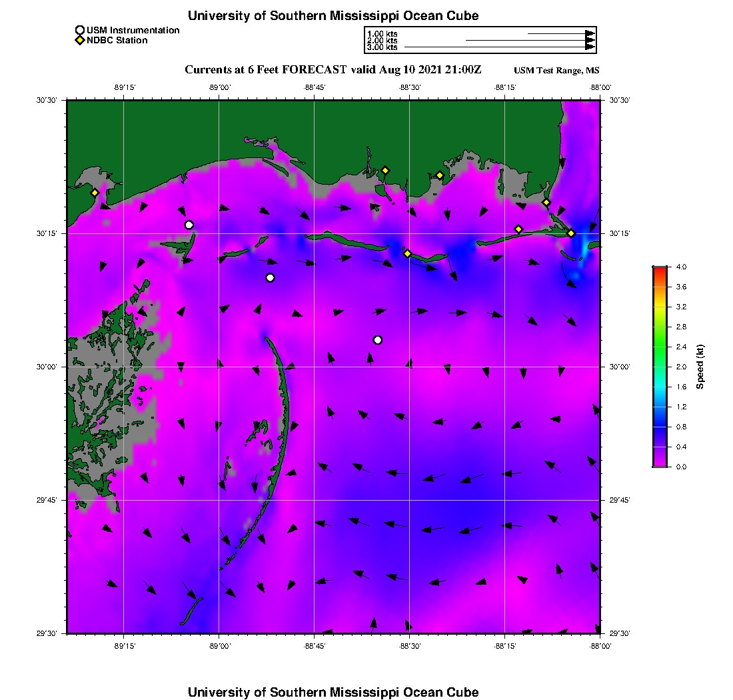Viewport: 733px width, 700px height.
Task: Click the blue 0.8 level on the speed color bar
Action: (660, 427)
